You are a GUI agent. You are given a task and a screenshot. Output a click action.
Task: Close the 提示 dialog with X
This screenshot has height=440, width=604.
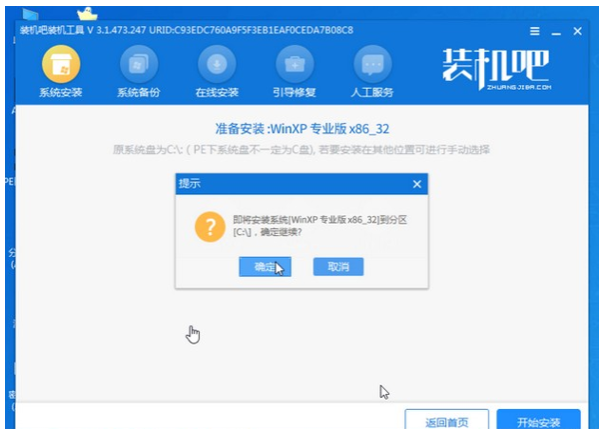click(417, 185)
